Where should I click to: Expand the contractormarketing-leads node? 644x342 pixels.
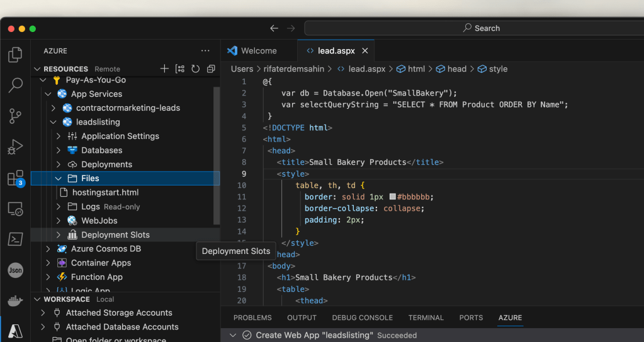(54, 108)
